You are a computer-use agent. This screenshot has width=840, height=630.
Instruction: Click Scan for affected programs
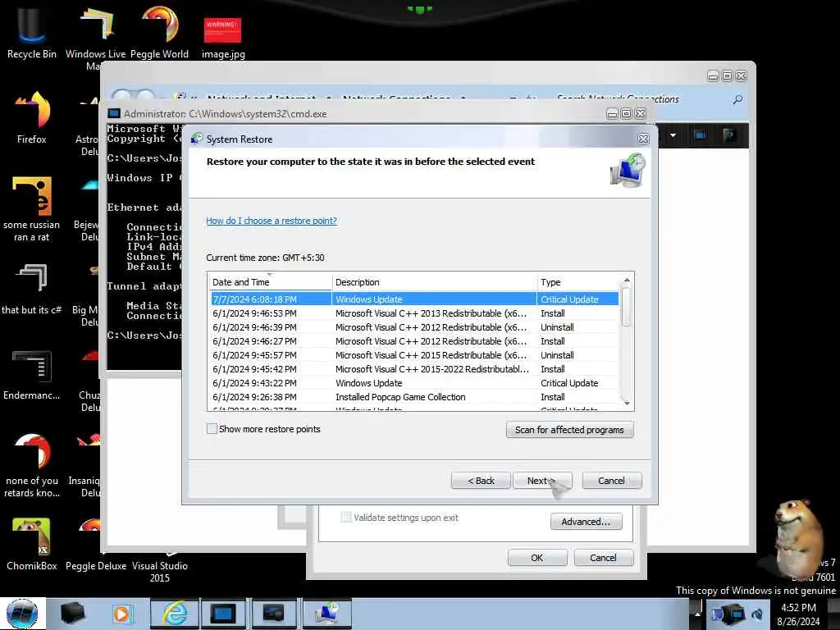[569, 430]
